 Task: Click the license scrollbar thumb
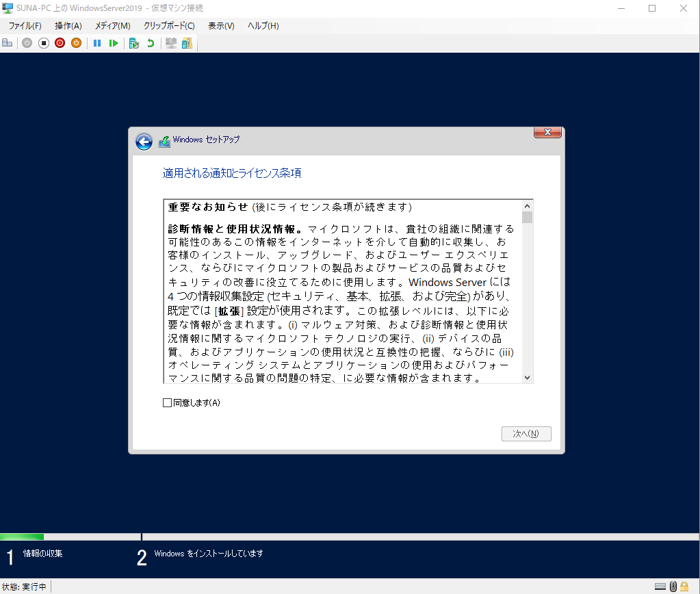pyautogui.click(x=528, y=217)
